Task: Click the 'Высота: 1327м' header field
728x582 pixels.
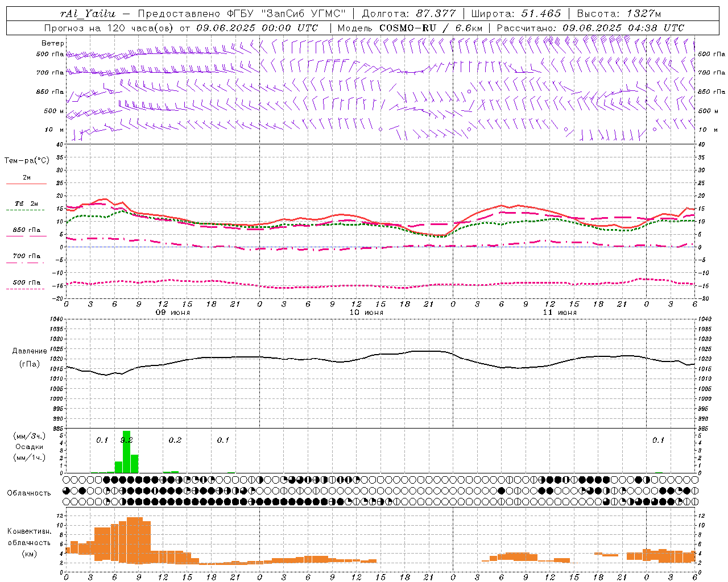Action: point(619,14)
